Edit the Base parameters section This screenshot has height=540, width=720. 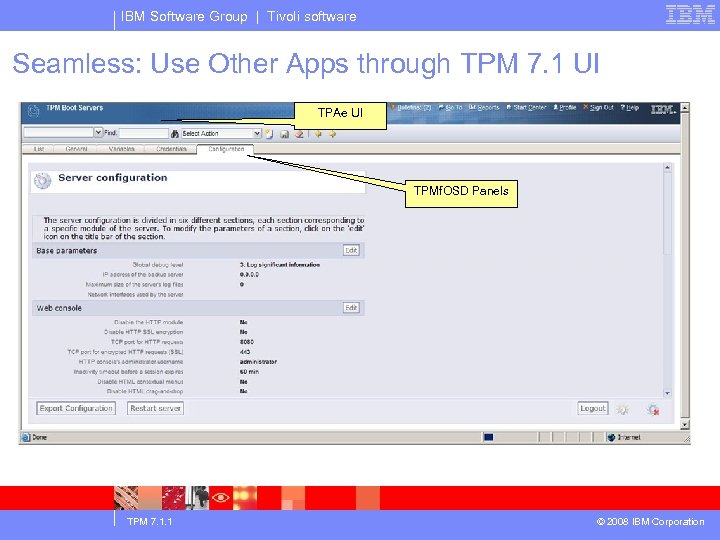tap(351, 250)
